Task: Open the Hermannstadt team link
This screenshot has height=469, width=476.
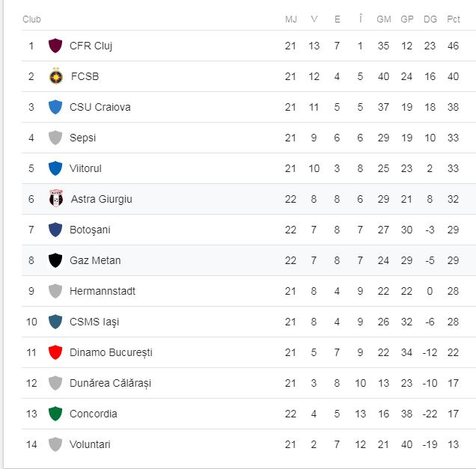Action: [x=103, y=291]
